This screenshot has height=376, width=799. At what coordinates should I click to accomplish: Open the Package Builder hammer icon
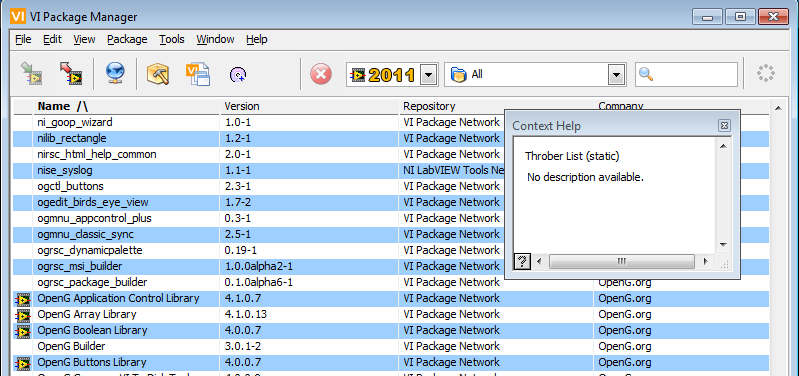point(158,74)
